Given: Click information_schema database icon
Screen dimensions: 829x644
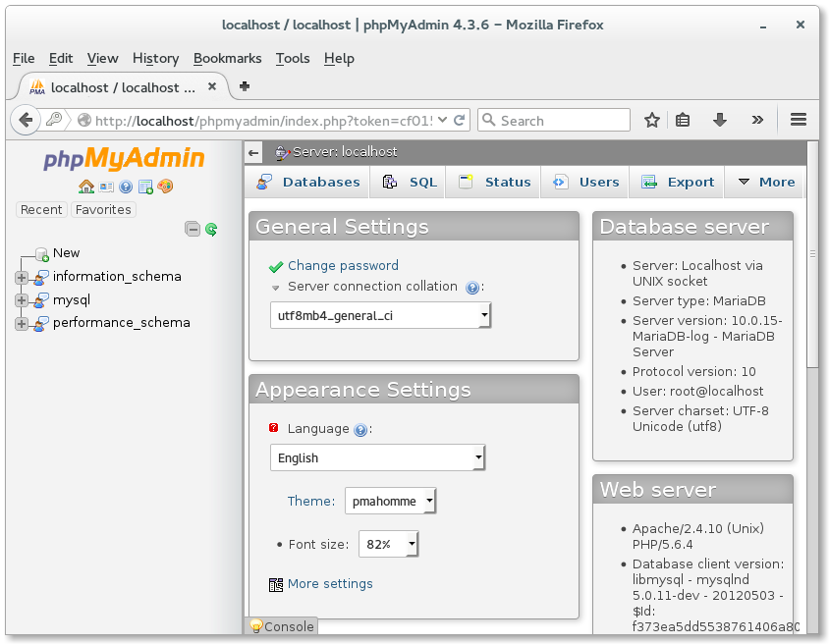Looking at the screenshot, I should point(41,278).
